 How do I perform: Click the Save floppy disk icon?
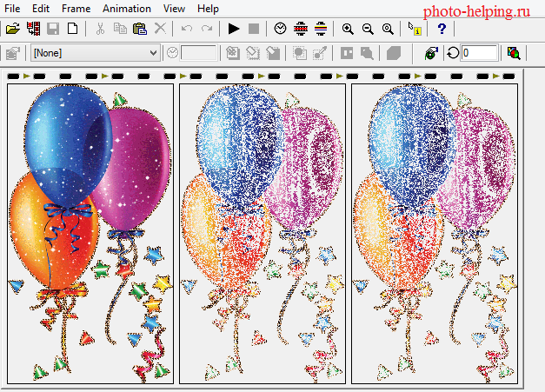(x=53, y=29)
